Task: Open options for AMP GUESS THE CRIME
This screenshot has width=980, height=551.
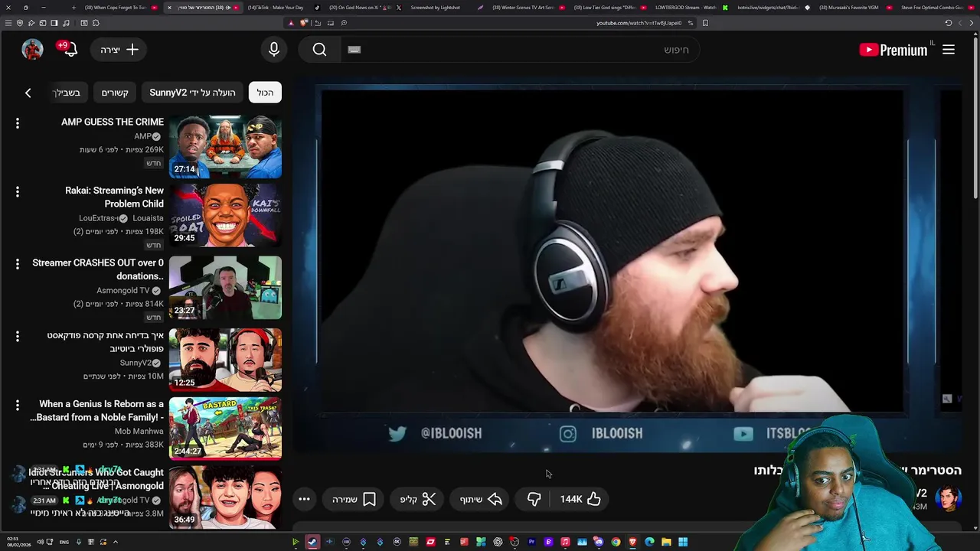Action: pos(17,122)
